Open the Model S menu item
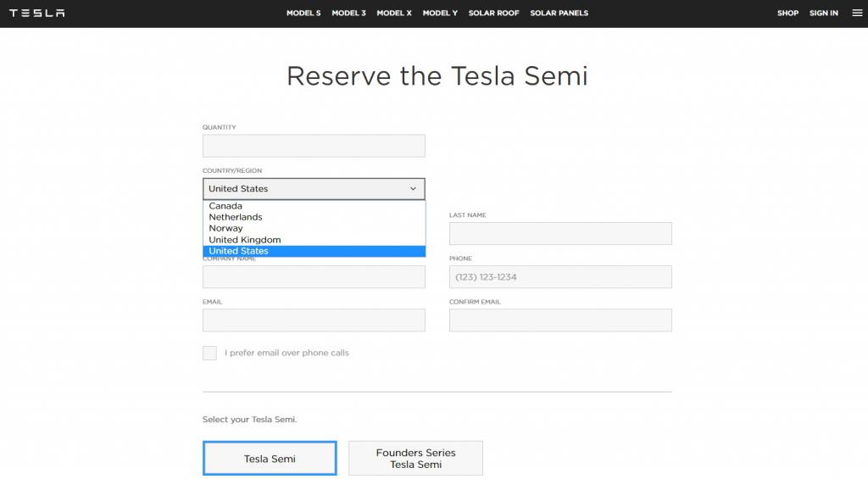This screenshot has width=868, height=479. (x=303, y=14)
